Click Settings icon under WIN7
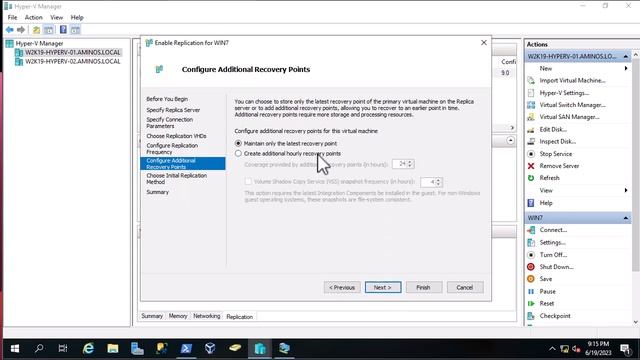The height and width of the screenshot is (360, 640). pyautogui.click(x=531, y=242)
